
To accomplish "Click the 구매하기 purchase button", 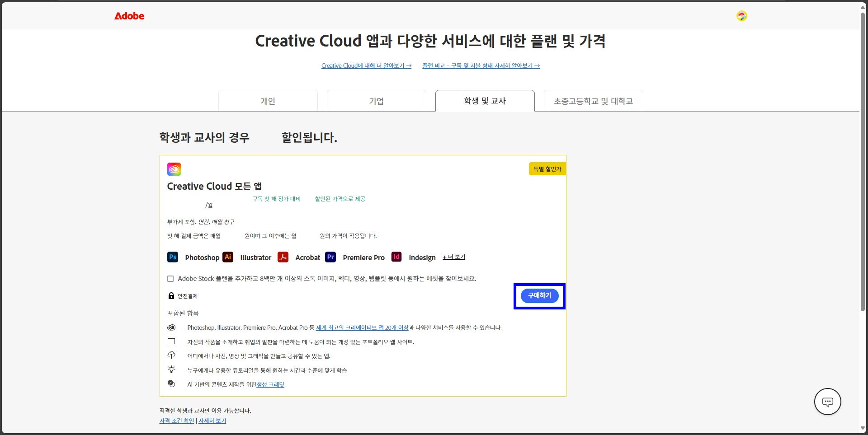I will coord(539,296).
